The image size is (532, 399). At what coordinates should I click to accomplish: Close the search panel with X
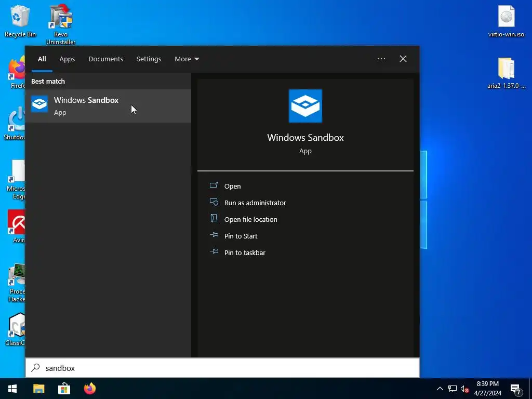(403, 59)
